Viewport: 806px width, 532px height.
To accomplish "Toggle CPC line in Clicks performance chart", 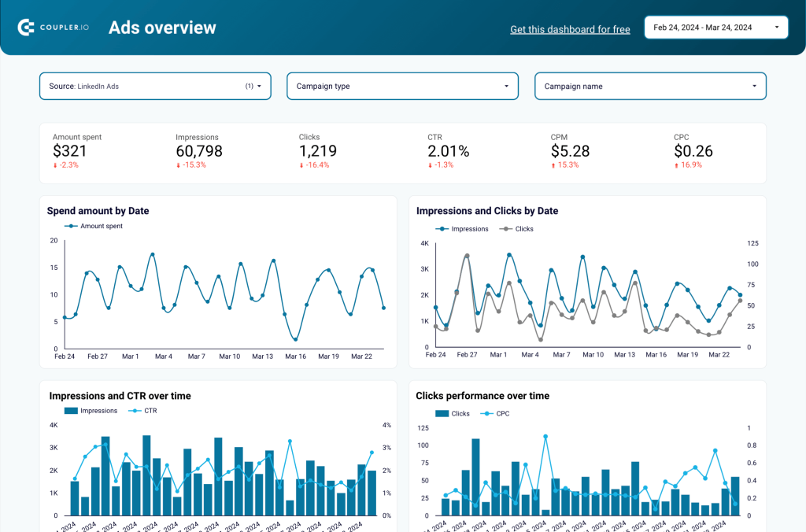I will [x=486, y=413].
